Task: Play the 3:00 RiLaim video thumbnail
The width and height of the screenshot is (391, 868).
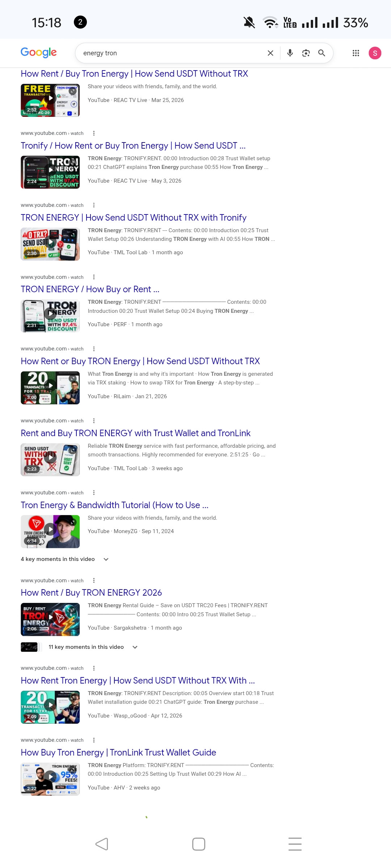Action: tap(50, 388)
